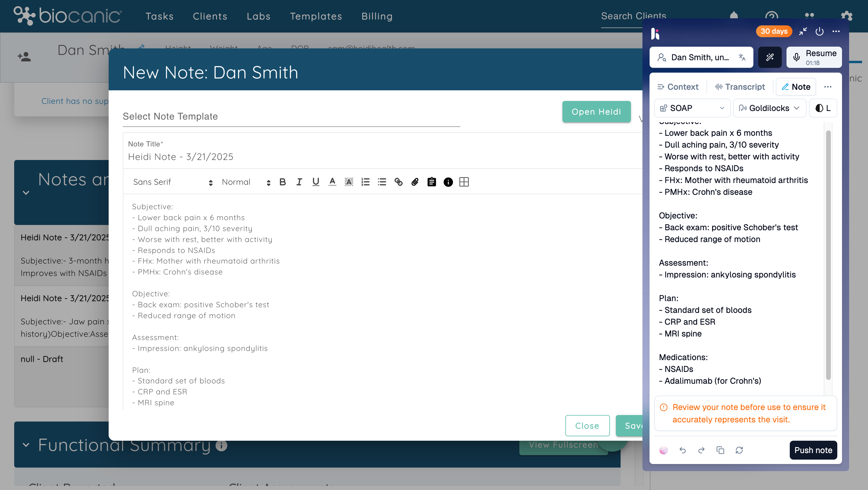Copy the Heidi note to clipboard
This screenshot has height=490, width=868.
pos(720,450)
